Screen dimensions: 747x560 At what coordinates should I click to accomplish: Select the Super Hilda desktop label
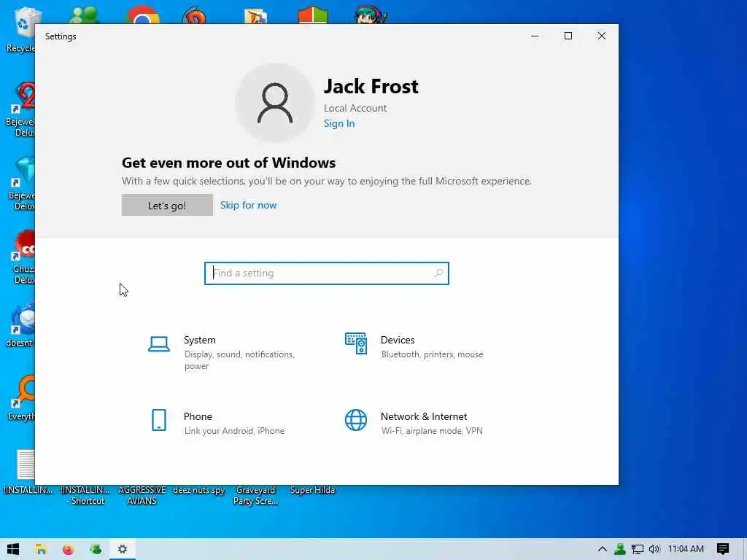(x=312, y=490)
